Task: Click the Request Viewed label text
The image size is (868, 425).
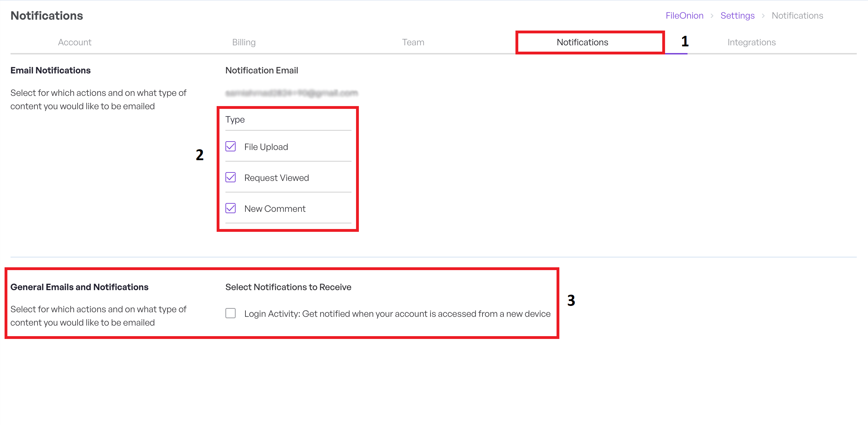Action: tap(276, 178)
